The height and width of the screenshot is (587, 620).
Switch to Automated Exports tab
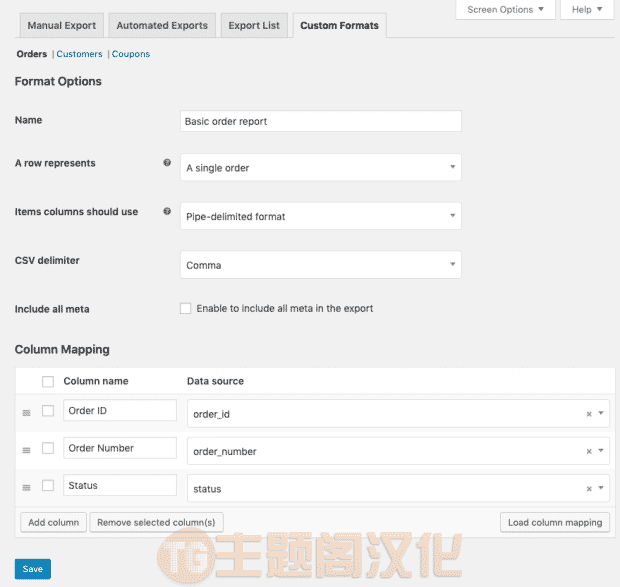tap(162, 26)
